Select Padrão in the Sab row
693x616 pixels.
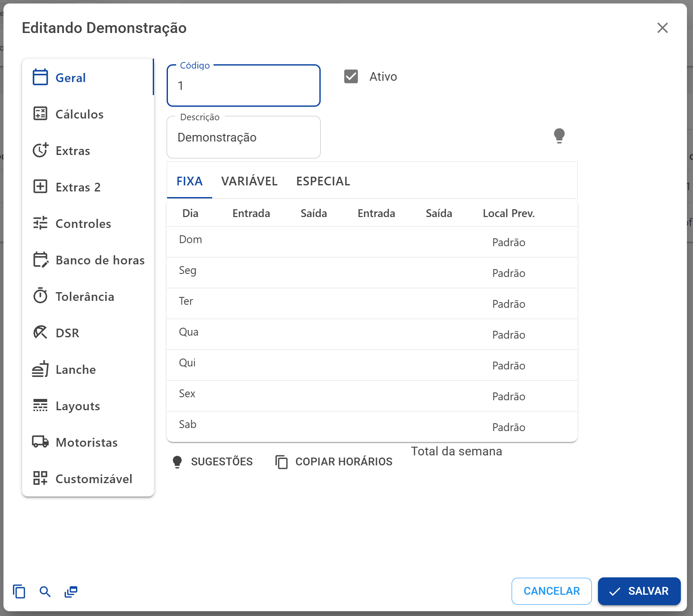point(509,427)
